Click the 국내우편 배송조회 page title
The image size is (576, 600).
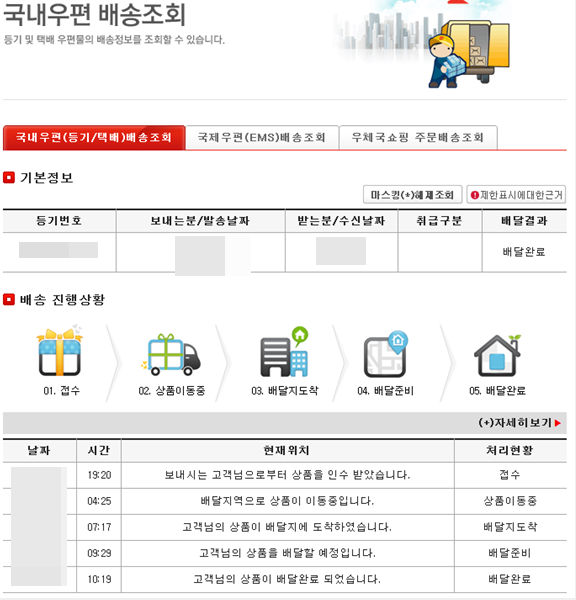[x=95, y=15]
